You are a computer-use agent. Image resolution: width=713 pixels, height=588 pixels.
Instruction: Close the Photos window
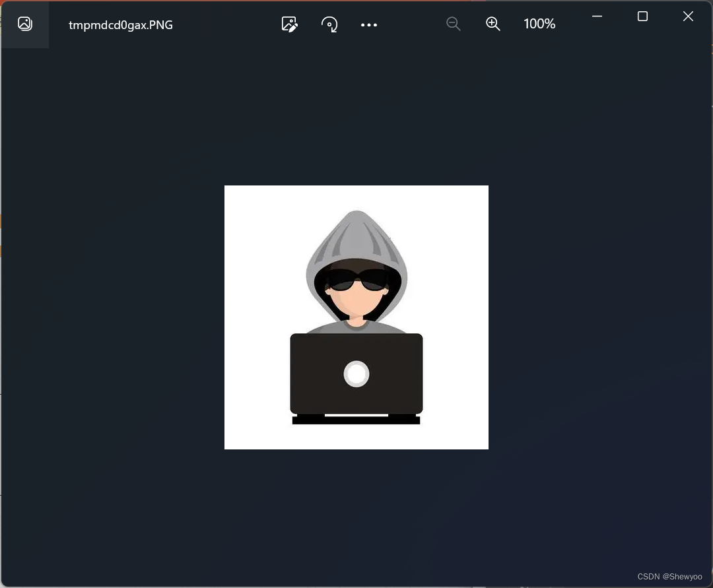coord(688,16)
